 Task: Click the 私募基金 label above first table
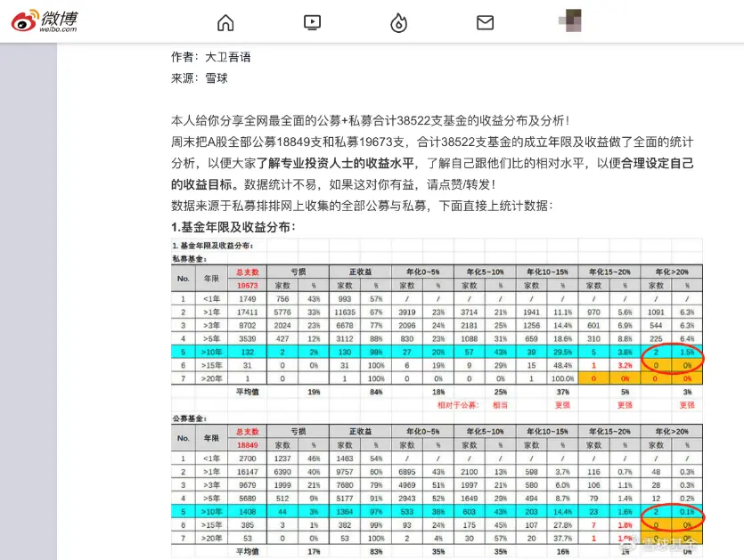point(189,259)
